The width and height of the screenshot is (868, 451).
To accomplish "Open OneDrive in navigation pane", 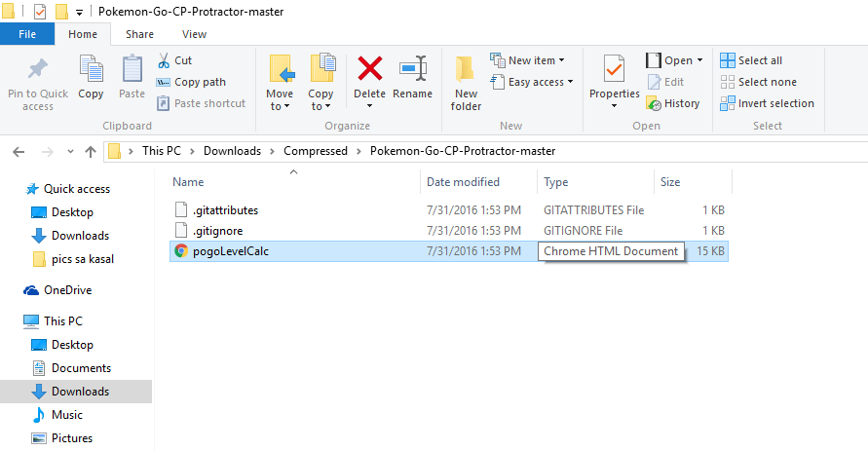I will point(67,290).
